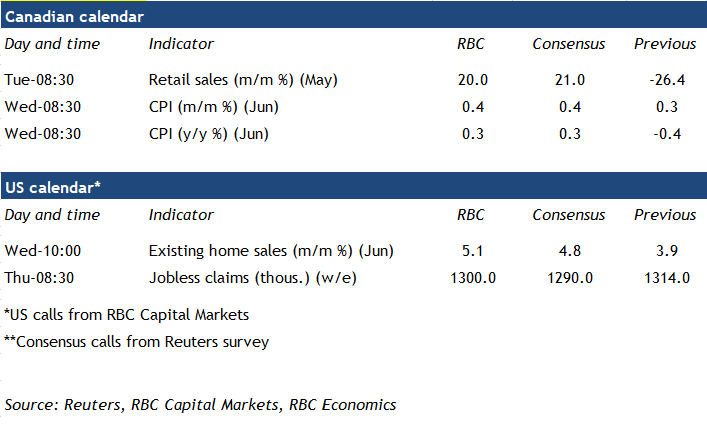
Task: Click Retail sales previous value -26.4
Action: (665, 79)
